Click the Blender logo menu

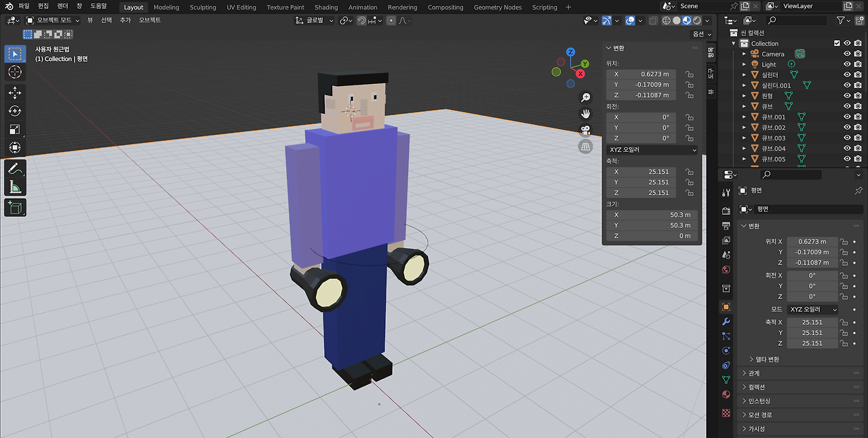8,6
